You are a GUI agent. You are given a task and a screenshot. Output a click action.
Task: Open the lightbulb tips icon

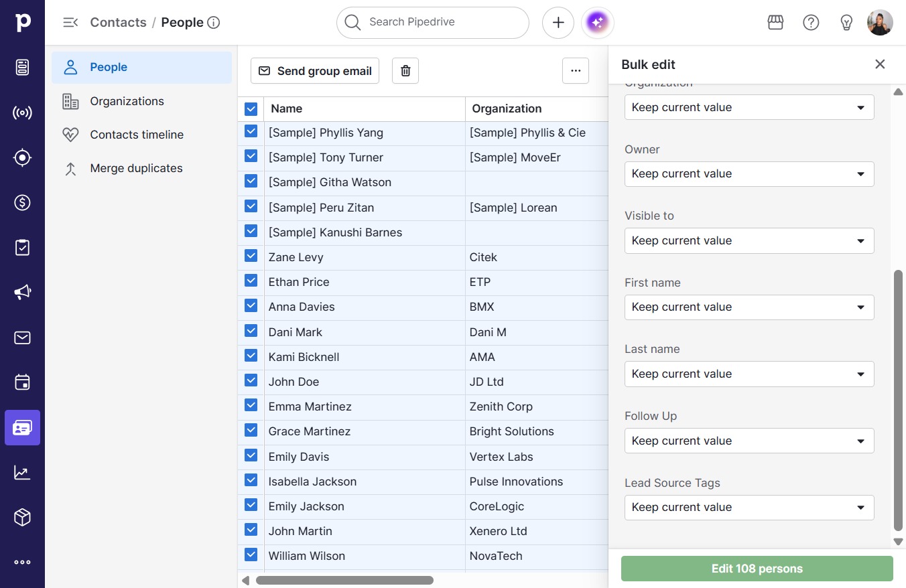[846, 23]
